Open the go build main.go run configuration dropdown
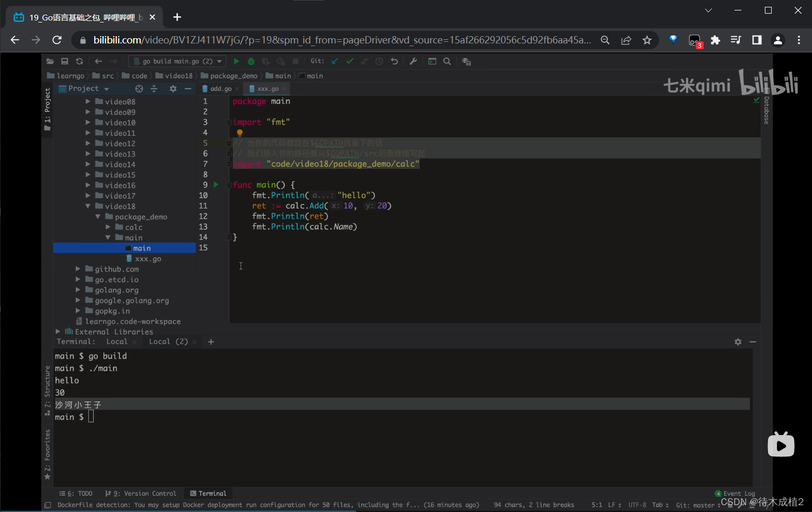812x512 pixels. pyautogui.click(x=177, y=61)
